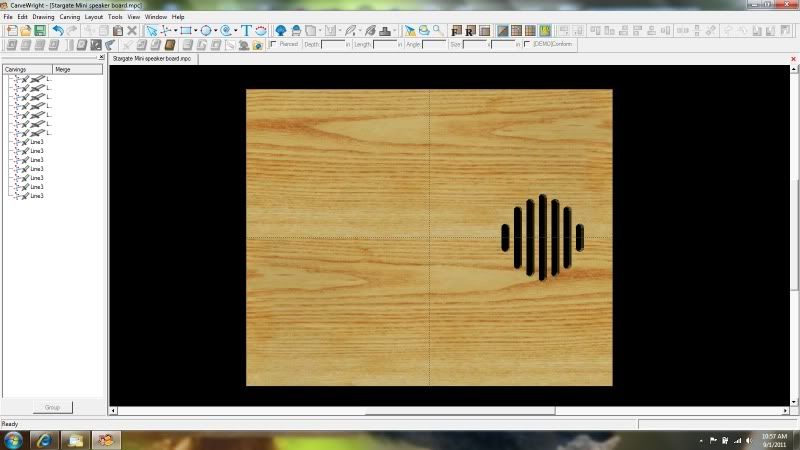Select the connected line drawing tool
The height and width of the screenshot is (450, 800).
(x=166, y=31)
